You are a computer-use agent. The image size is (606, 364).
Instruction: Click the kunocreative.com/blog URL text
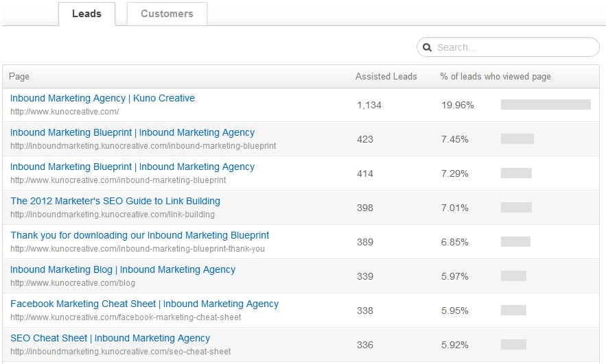tap(73, 283)
